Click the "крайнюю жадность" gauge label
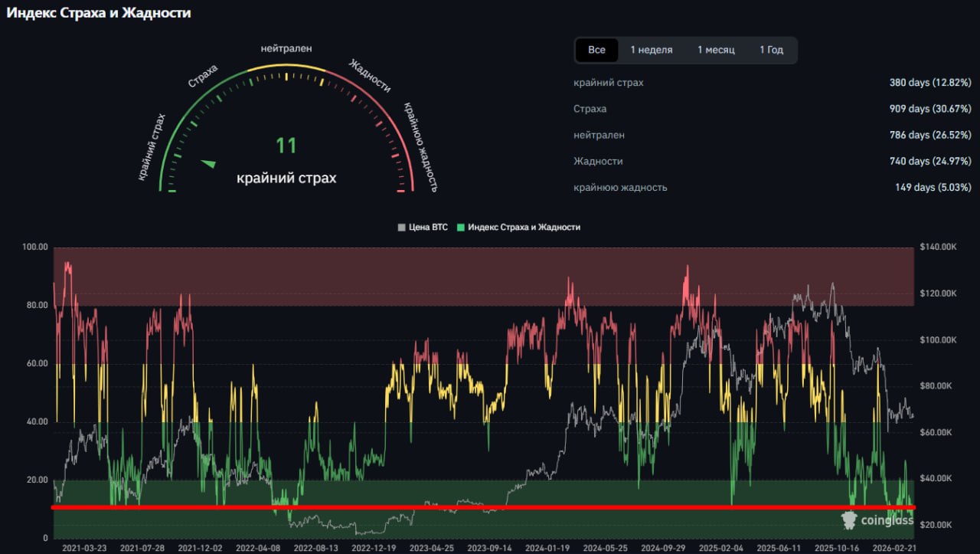The width and height of the screenshot is (980, 554). (420, 147)
